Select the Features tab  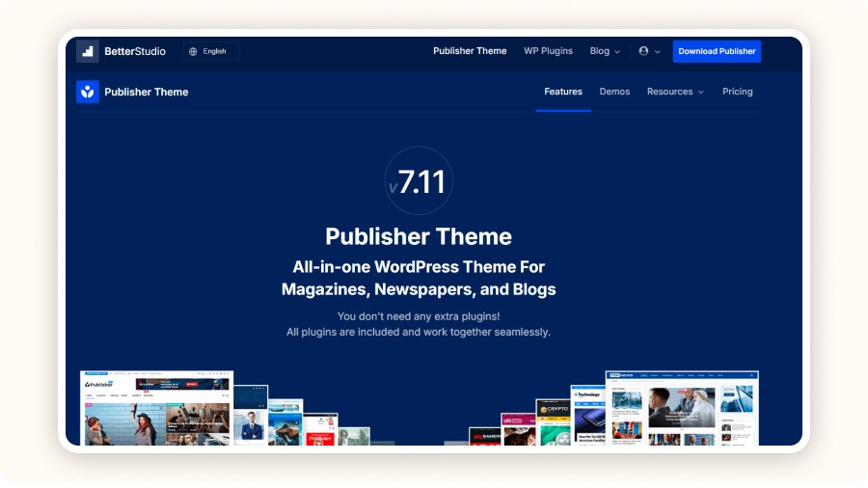[563, 92]
